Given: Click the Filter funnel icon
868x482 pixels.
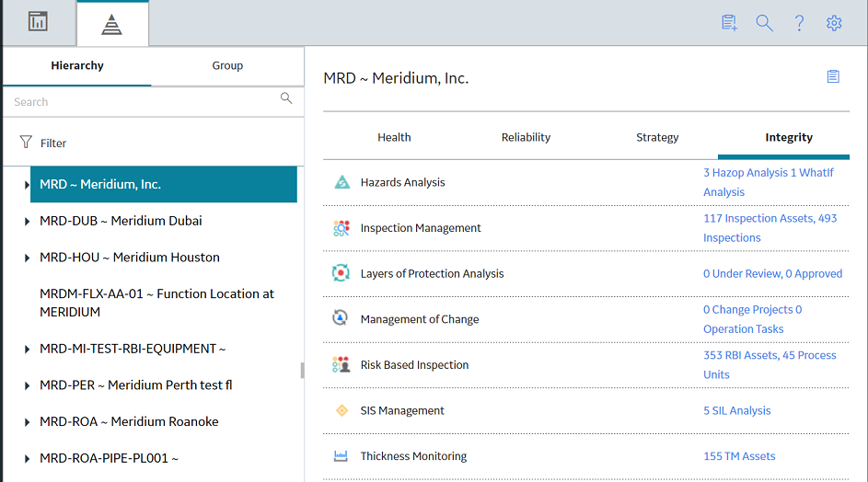Looking at the screenshot, I should point(26,143).
